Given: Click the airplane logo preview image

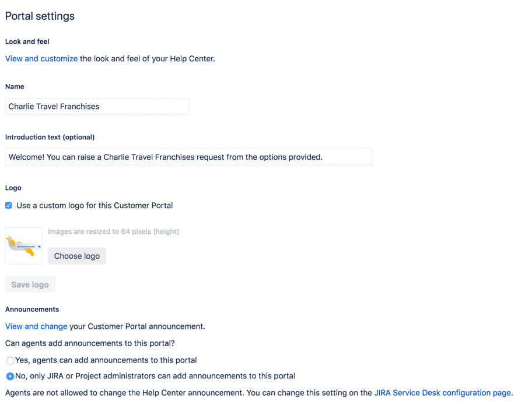Looking at the screenshot, I should pyautogui.click(x=24, y=246).
